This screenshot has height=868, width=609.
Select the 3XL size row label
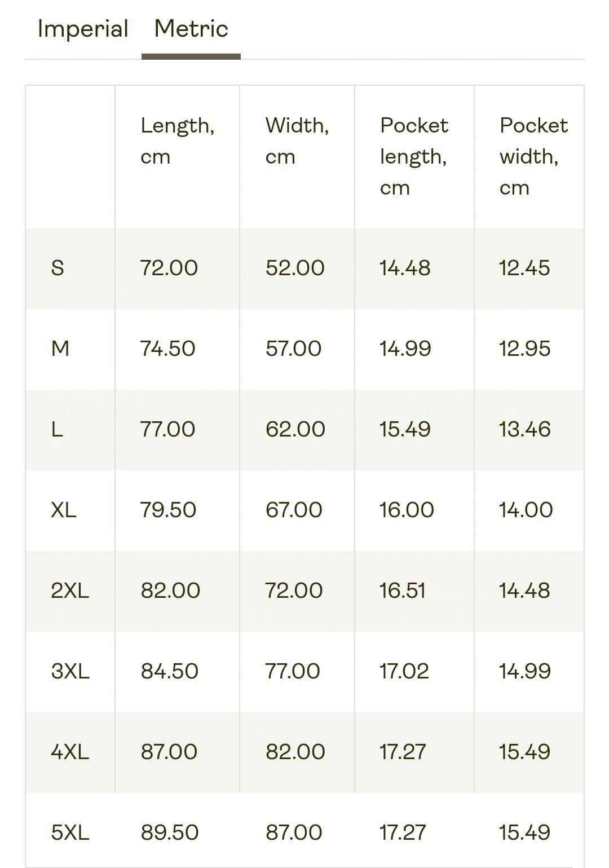[x=70, y=671]
